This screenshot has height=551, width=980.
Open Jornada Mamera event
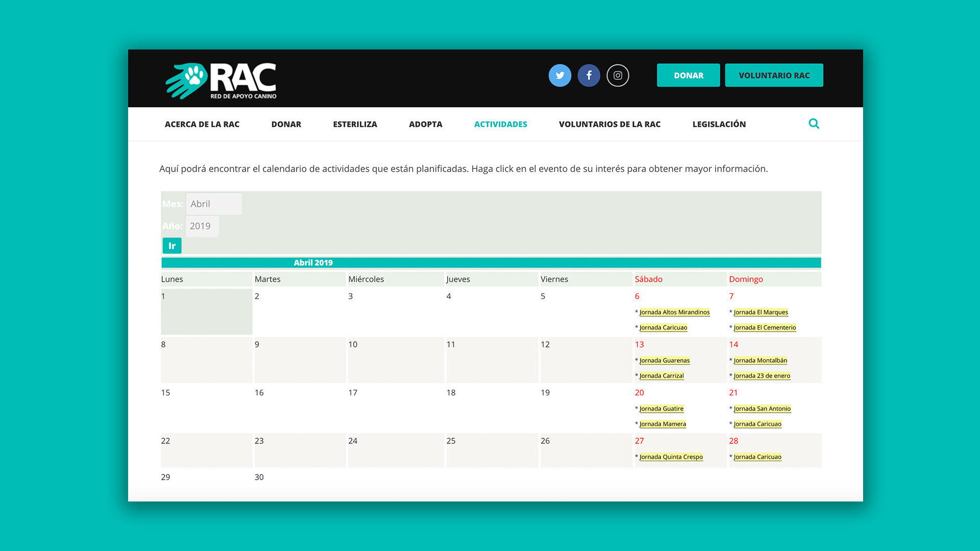coord(663,424)
